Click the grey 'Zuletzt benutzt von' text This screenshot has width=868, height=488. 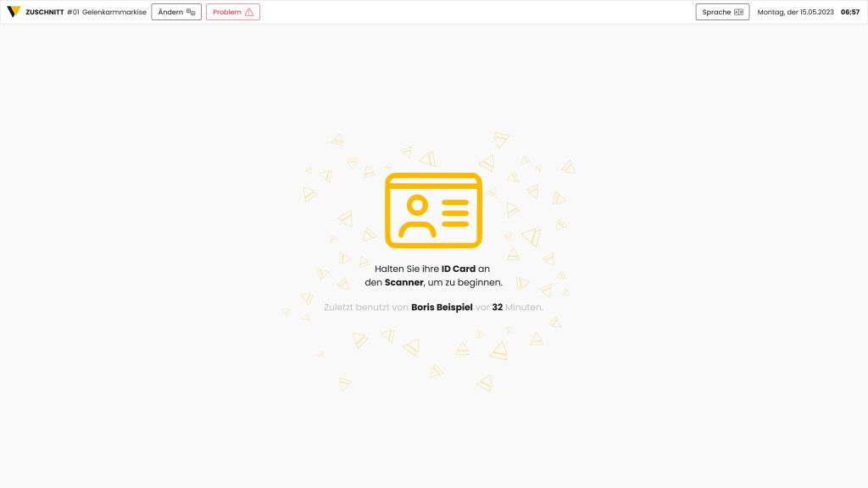[365, 307]
